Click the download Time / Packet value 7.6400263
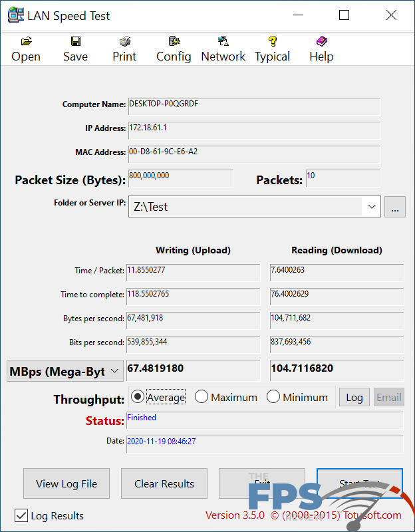The image size is (415, 532). (x=337, y=273)
